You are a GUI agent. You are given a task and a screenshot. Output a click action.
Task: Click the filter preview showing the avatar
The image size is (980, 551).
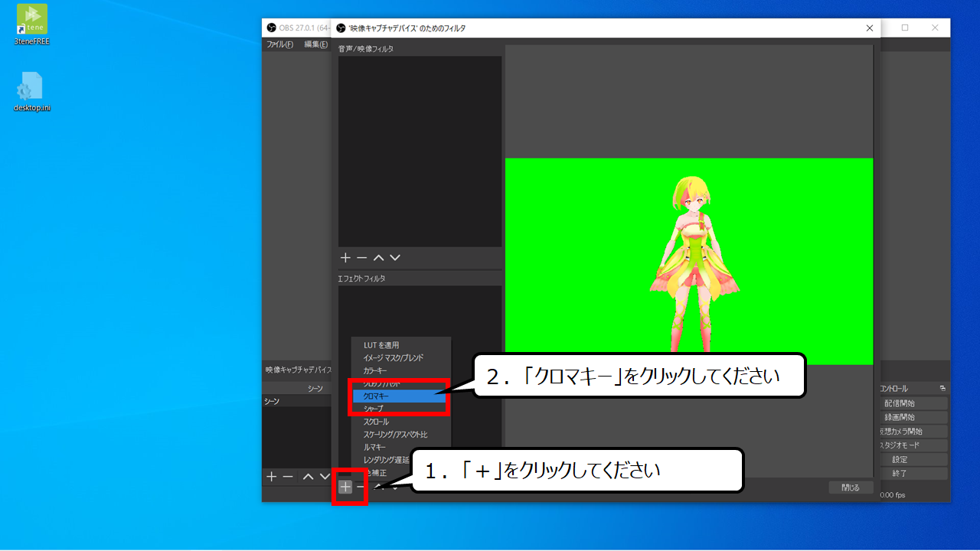pyautogui.click(x=689, y=261)
